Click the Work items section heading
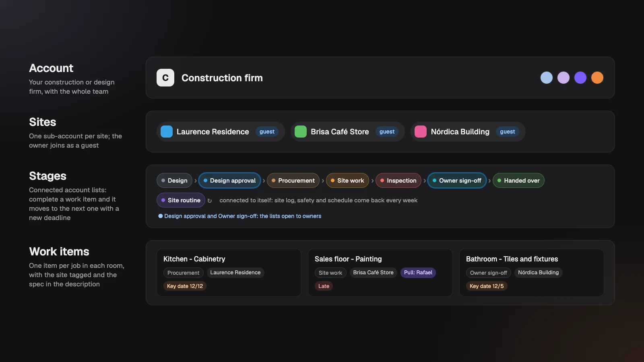The image size is (644, 362). [59, 251]
